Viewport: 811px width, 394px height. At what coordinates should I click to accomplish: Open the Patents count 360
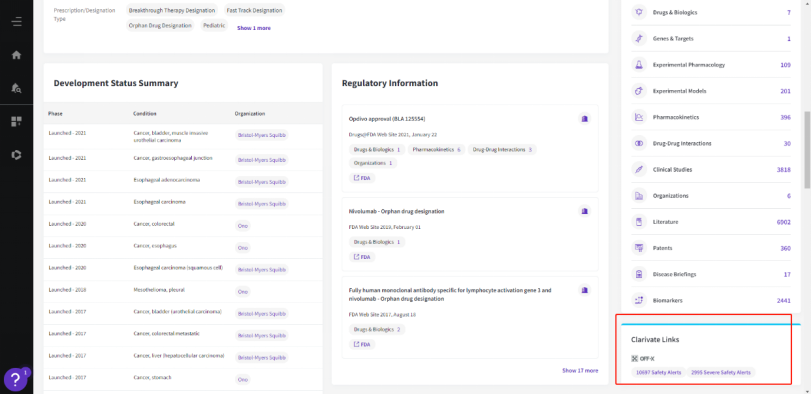(x=785, y=248)
